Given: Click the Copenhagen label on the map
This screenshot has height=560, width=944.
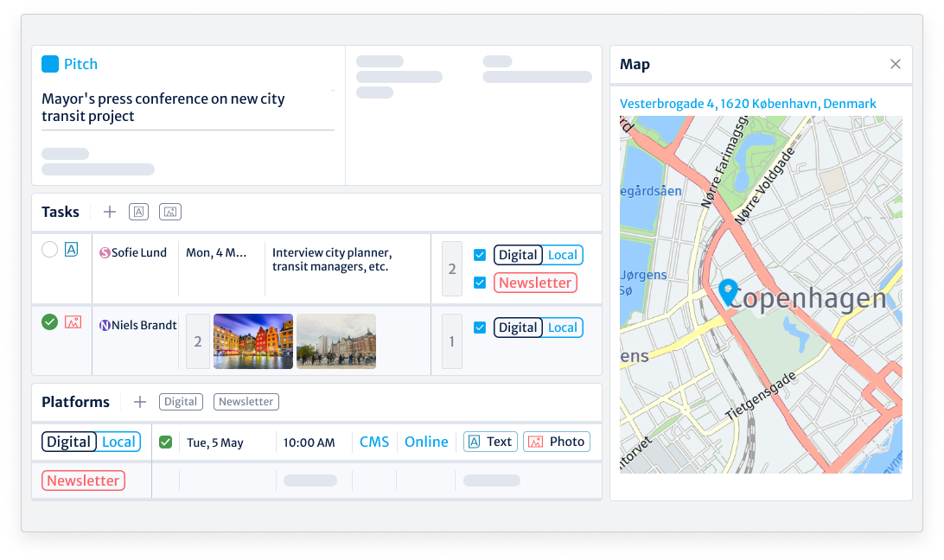Looking at the screenshot, I should (x=807, y=298).
